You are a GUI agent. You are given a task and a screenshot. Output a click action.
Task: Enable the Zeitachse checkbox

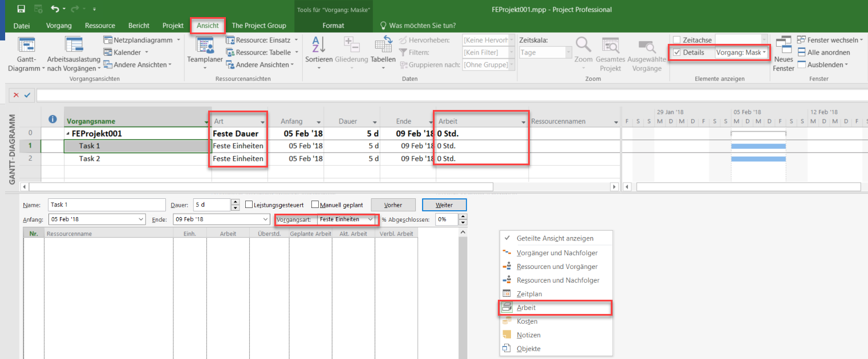(677, 40)
